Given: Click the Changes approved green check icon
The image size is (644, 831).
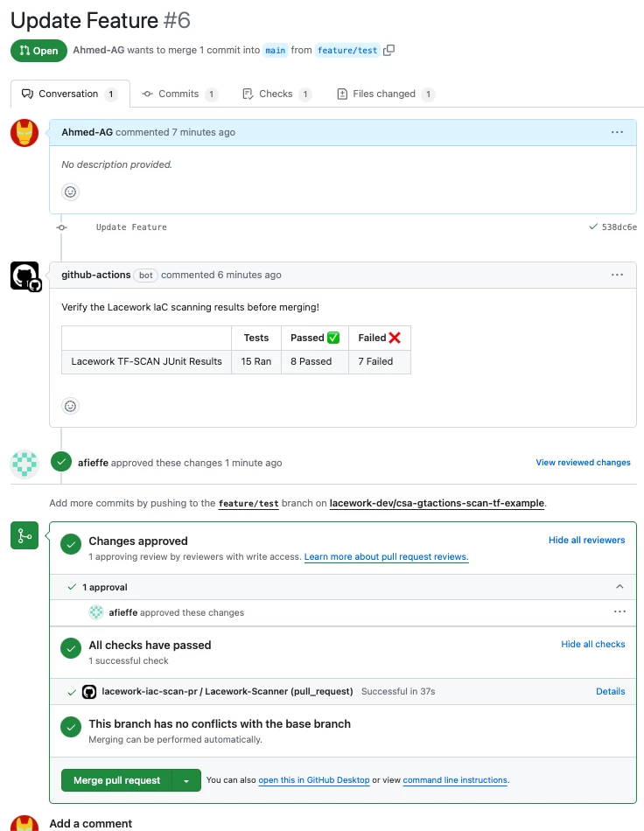Looking at the screenshot, I should [71, 544].
